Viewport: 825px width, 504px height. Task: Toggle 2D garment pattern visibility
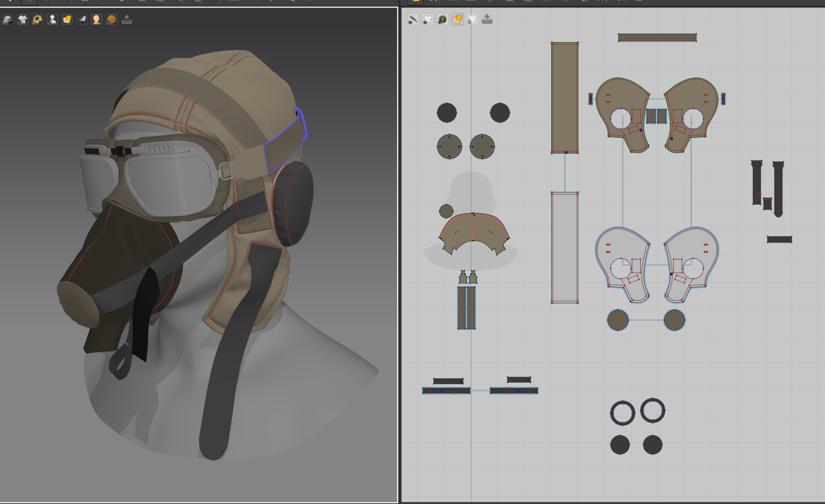pyautogui.click(x=428, y=19)
